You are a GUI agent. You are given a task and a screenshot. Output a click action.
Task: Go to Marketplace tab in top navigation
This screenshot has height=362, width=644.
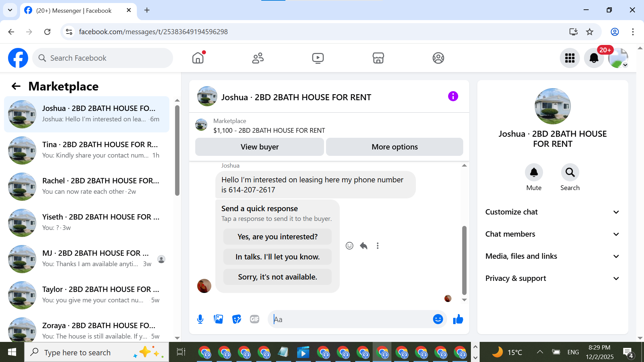378,58
